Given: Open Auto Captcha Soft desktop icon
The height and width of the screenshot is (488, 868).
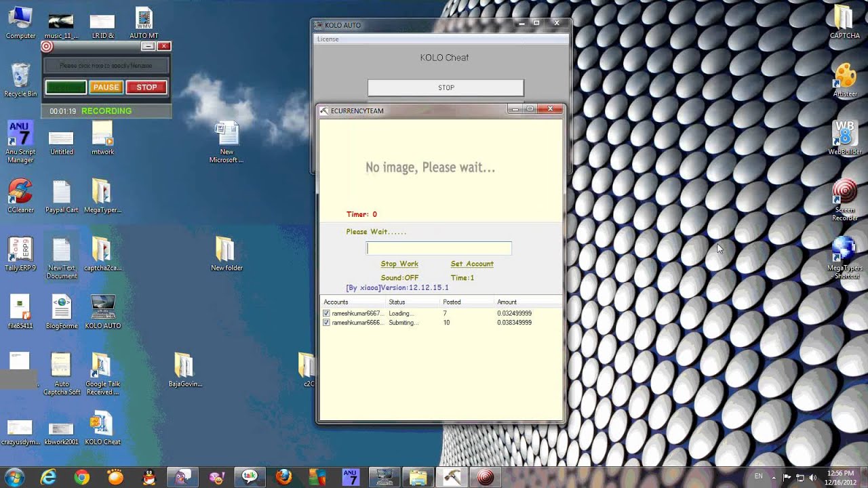Looking at the screenshot, I should [x=62, y=373].
